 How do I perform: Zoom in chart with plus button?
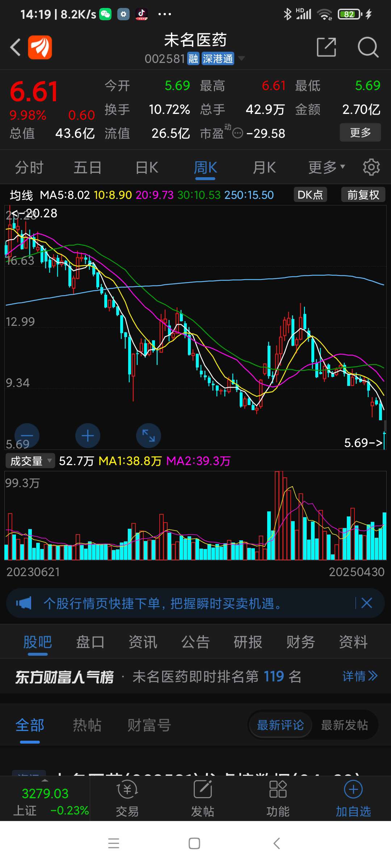[x=88, y=435]
